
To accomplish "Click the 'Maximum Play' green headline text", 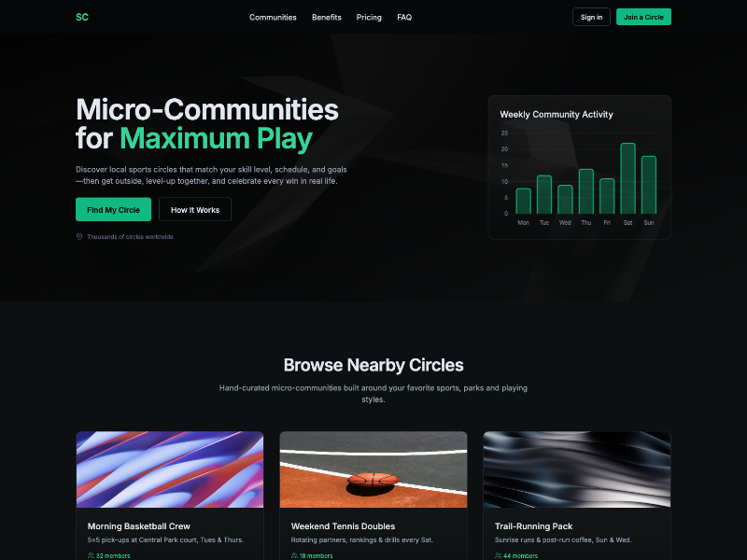I will (x=216, y=138).
